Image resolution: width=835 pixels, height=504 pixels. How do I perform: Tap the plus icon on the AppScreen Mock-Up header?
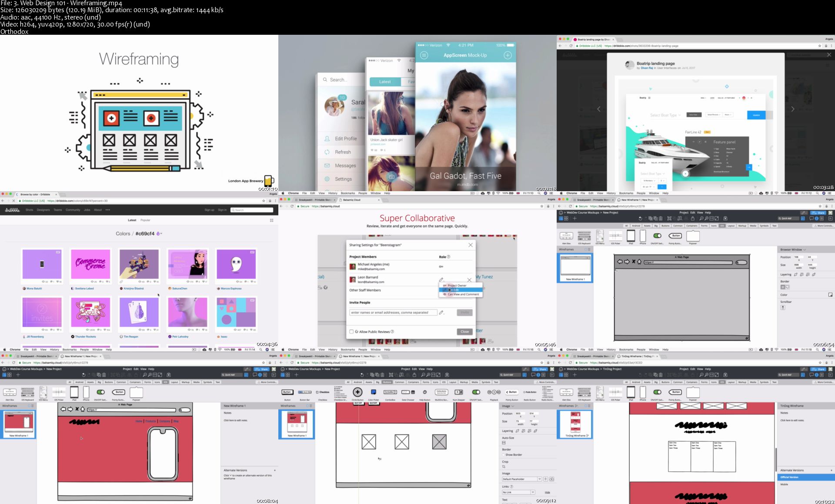pos(508,55)
